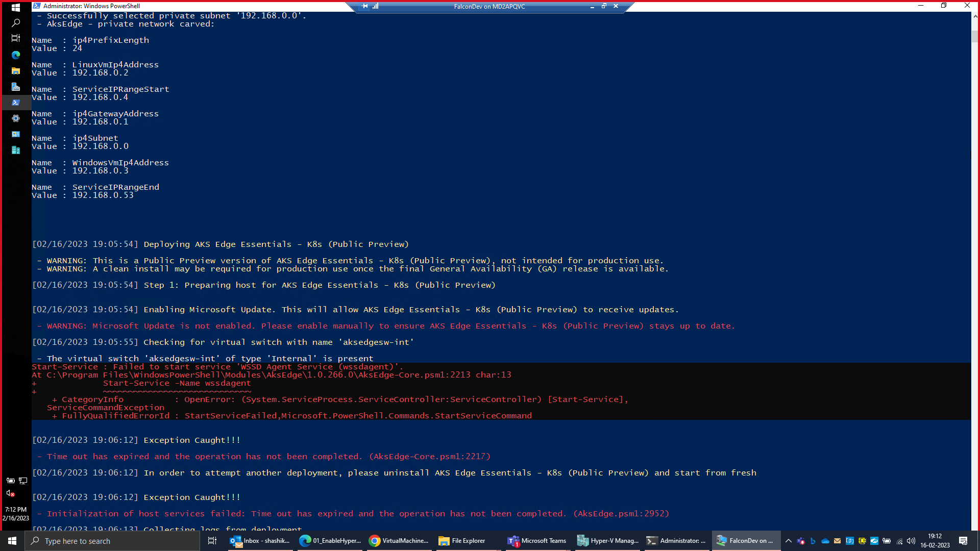Screen dimensions: 980x551
Task: Select the active PowerShell icon in the VM taskbar
Action: pyautogui.click(x=16, y=103)
